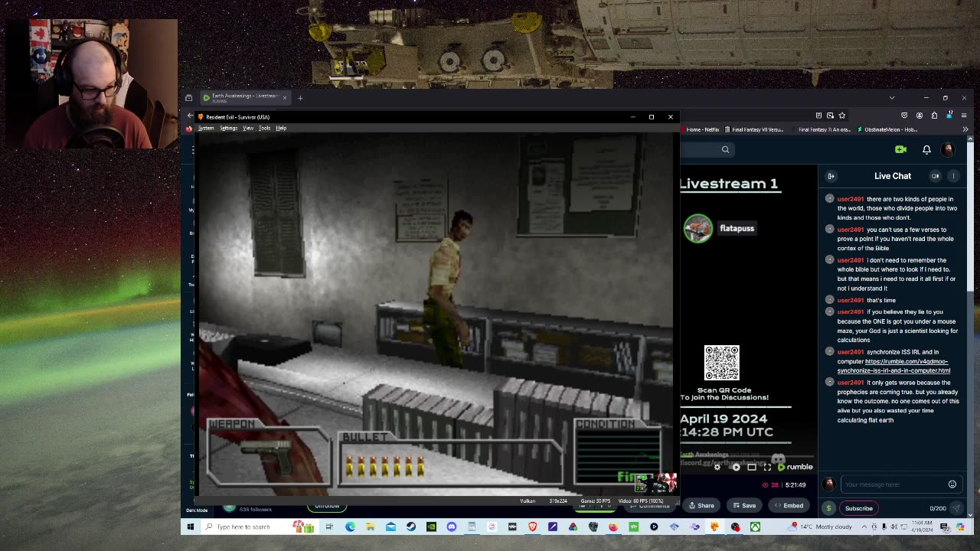This screenshot has width=980, height=551.
Task: Open the emulator Settings menu
Action: point(228,128)
